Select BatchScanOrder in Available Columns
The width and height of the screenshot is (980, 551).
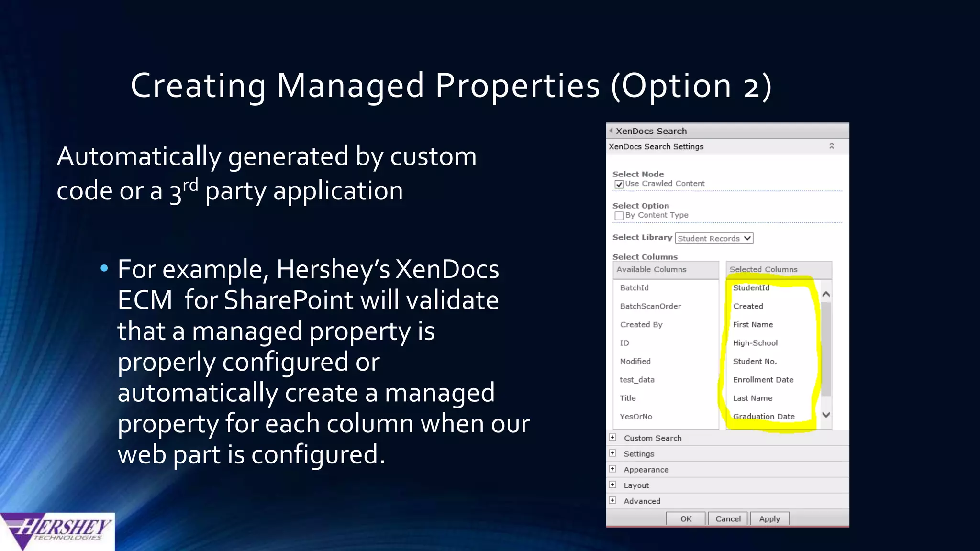[650, 306]
